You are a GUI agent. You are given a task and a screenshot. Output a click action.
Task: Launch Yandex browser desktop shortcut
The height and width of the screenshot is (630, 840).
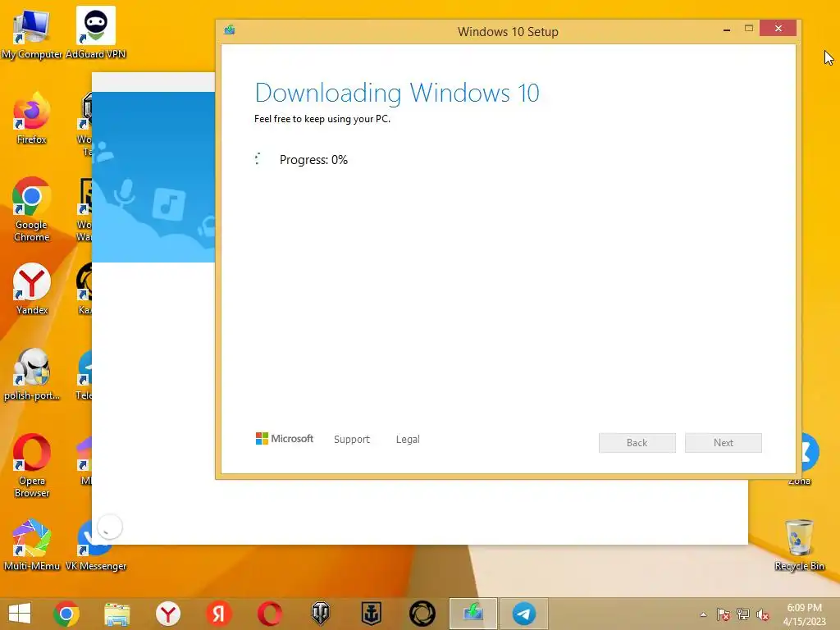click(32, 290)
